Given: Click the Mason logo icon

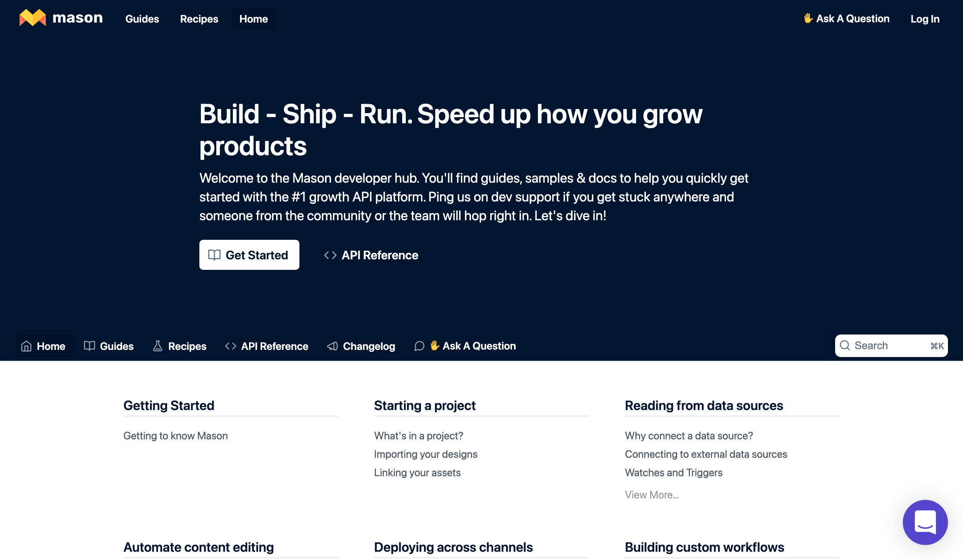Looking at the screenshot, I should pyautogui.click(x=32, y=18).
